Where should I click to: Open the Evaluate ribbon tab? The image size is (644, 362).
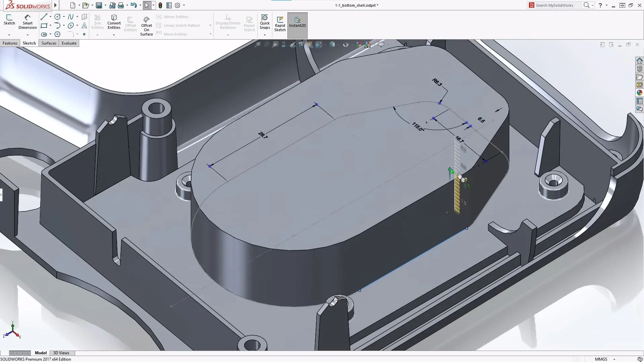pyautogui.click(x=69, y=43)
